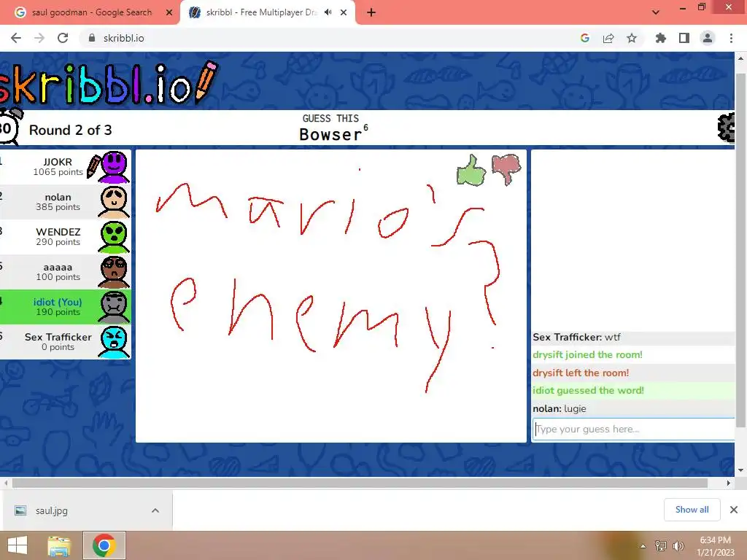Click the scroll right arrow
Screen dimensions: 747x560
coord(729,483)
